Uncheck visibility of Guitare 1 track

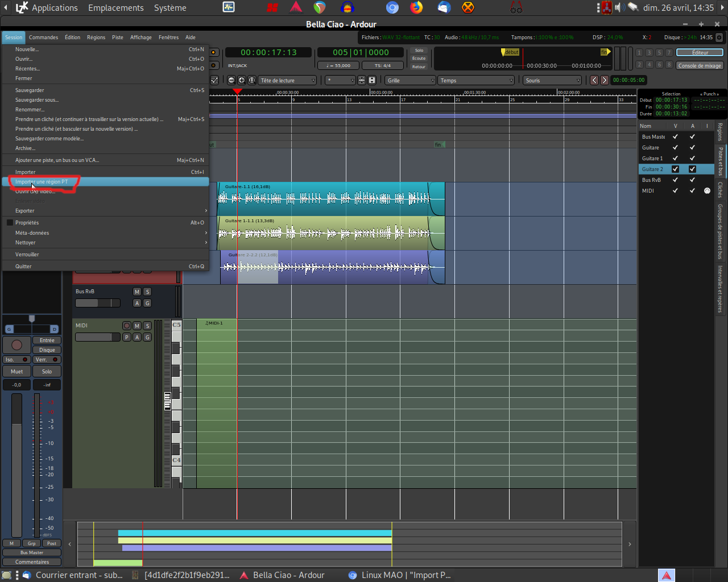tap(675, 159)
